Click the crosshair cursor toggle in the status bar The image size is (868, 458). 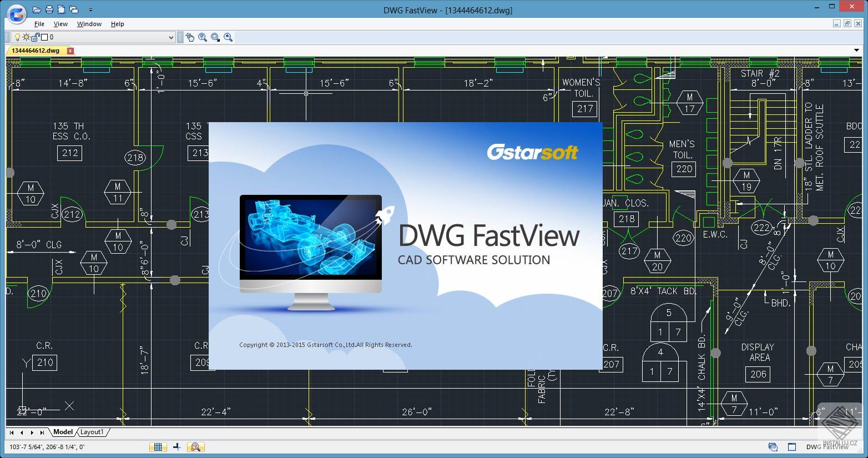[x=177, y=447]
